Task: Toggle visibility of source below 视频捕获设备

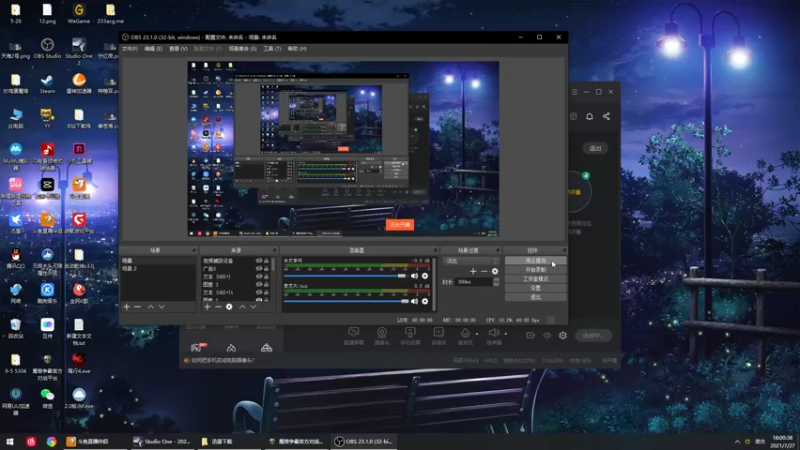Action: coord(259,268)
